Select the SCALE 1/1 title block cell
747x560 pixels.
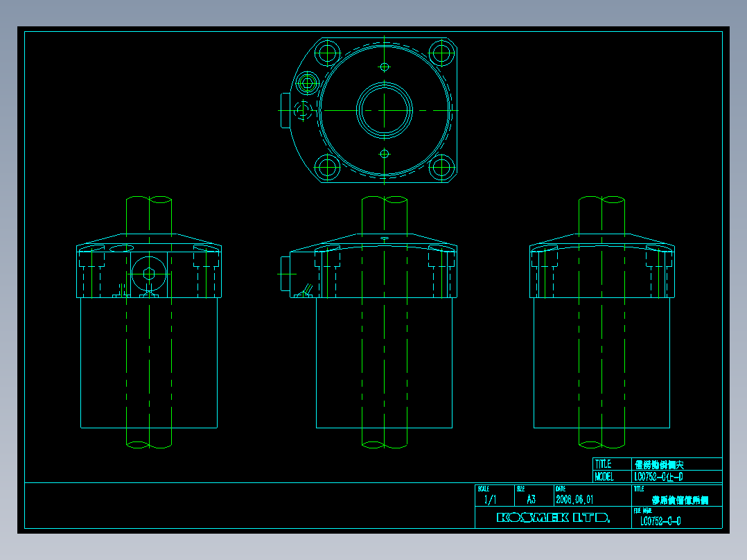(495, 496)
